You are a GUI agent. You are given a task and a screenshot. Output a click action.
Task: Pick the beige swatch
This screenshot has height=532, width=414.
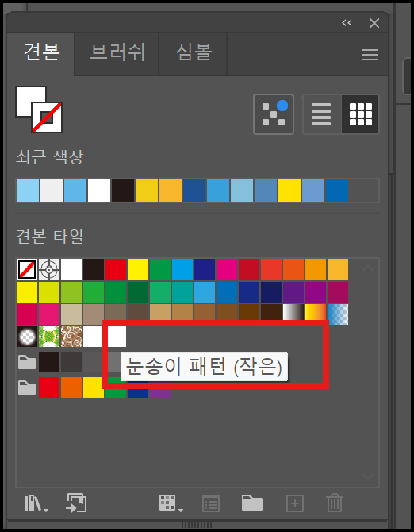pos(71,314)
